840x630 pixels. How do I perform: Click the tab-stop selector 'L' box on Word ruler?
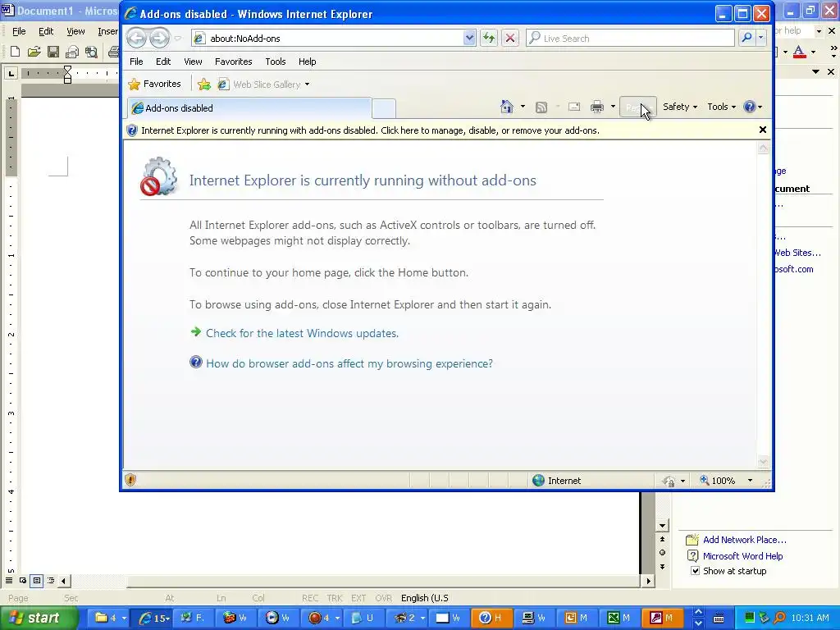click(11, 73)
